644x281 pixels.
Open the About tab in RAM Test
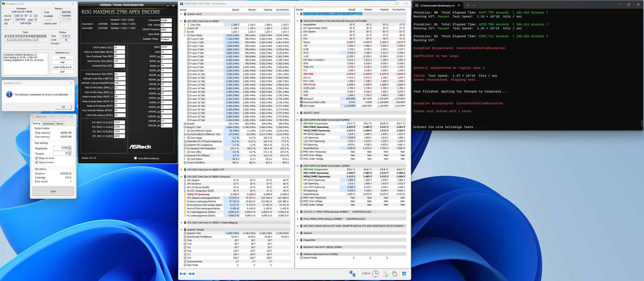(x=60, y=124)
